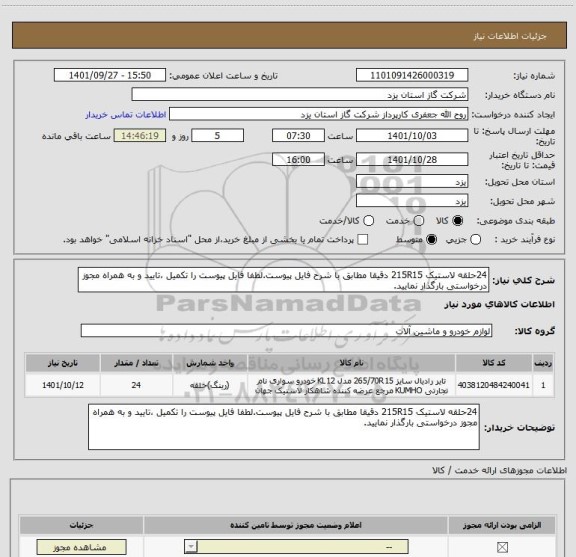Click the الزامی بودن ارائه مجوز column header

click(502, 525)
